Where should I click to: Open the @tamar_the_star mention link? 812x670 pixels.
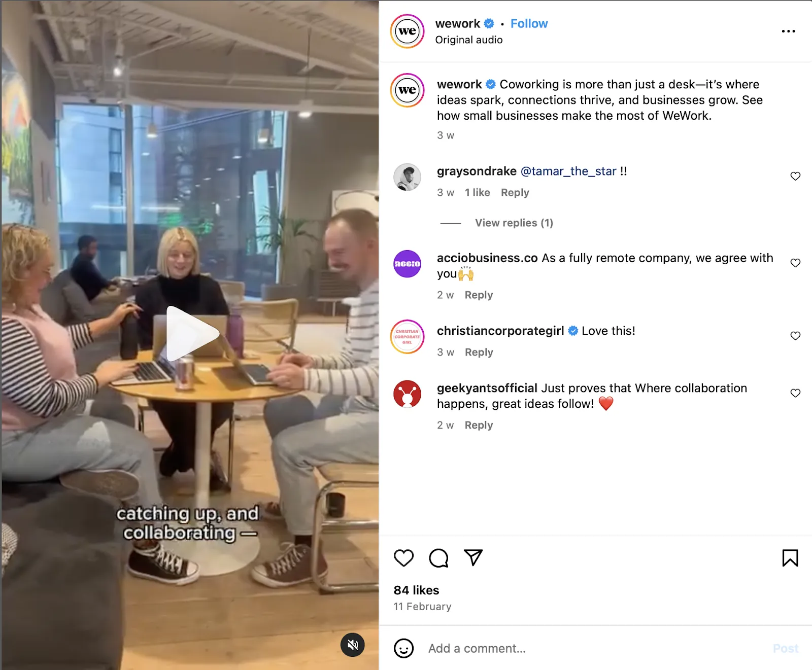pyautogui.click(x=568, y=171)
